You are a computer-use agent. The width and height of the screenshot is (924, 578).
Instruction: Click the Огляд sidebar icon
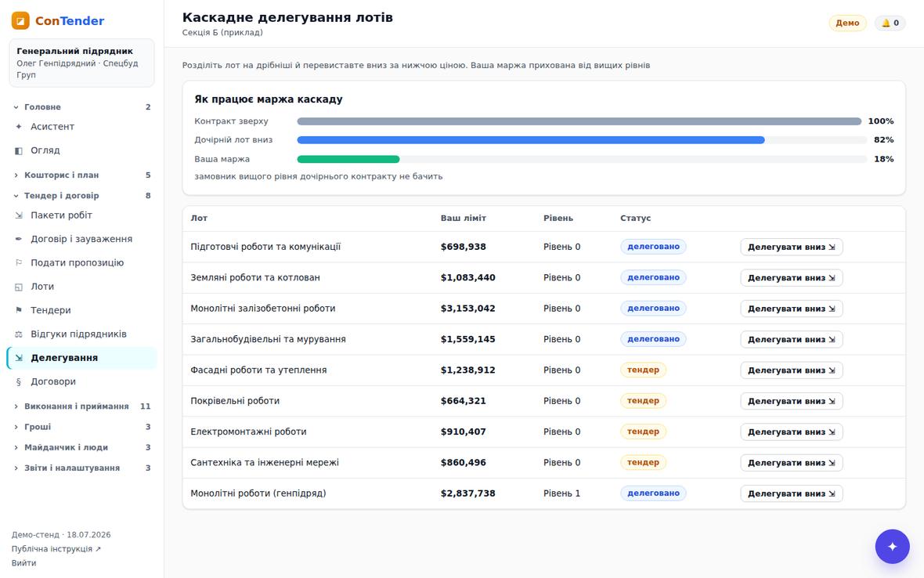coord(18,151)
